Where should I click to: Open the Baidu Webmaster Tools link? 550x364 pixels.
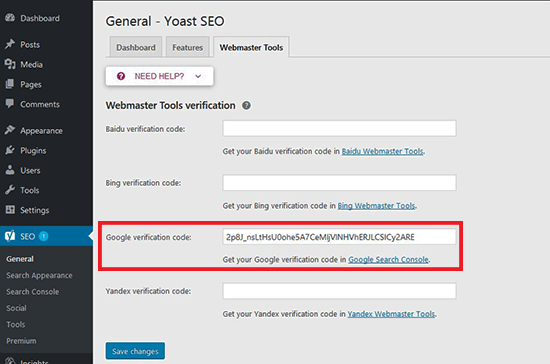(x=383, y=151)
